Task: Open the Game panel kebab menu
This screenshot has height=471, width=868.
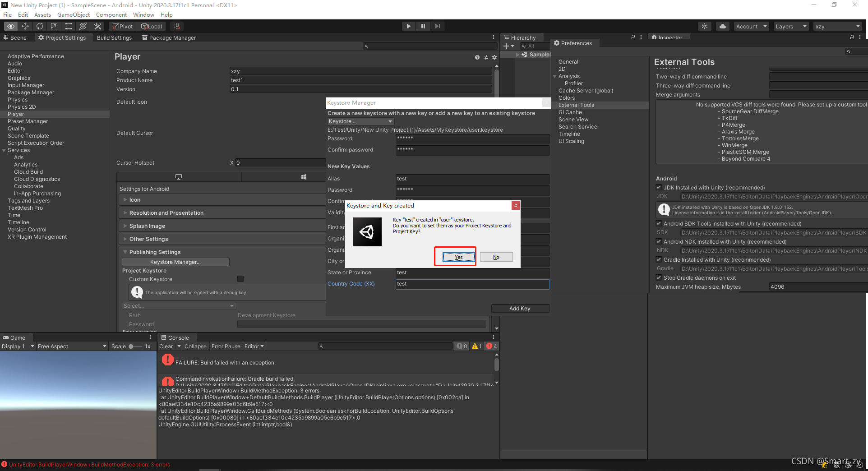Action: [x=151, y=337]
